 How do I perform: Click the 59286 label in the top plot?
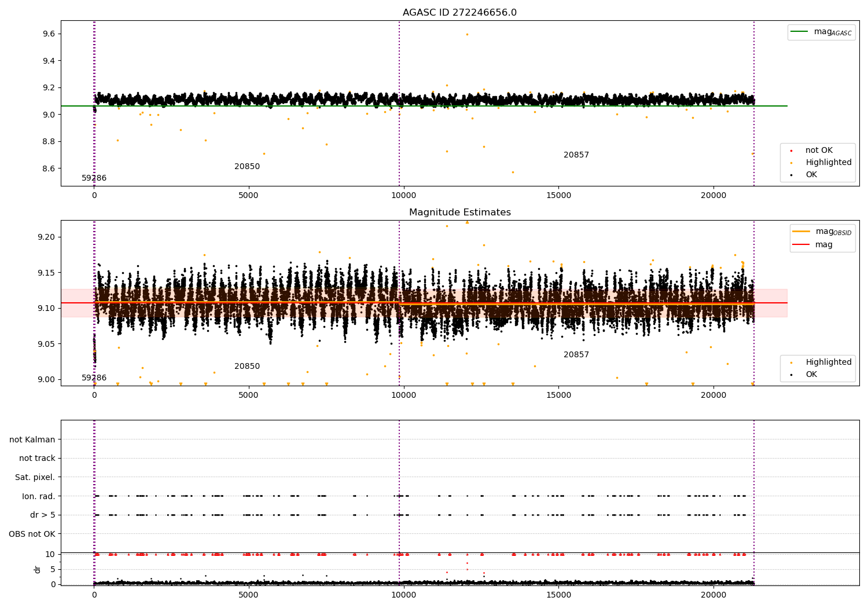click(x=94, y=178)
